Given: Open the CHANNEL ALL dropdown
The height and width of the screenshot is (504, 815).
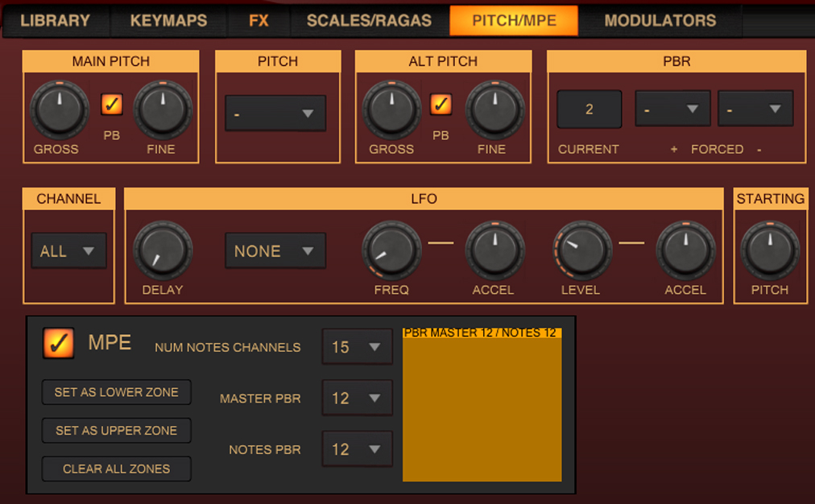Looking at the screenshot, I should click(68, 251).
